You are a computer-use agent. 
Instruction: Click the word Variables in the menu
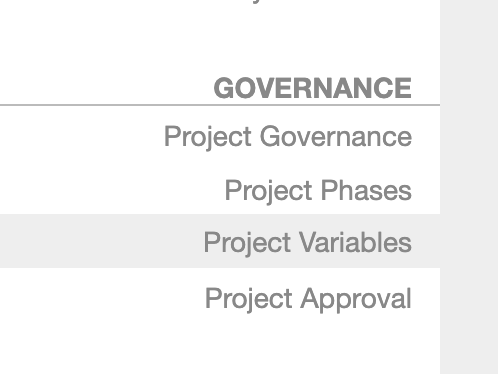point(356,242)
